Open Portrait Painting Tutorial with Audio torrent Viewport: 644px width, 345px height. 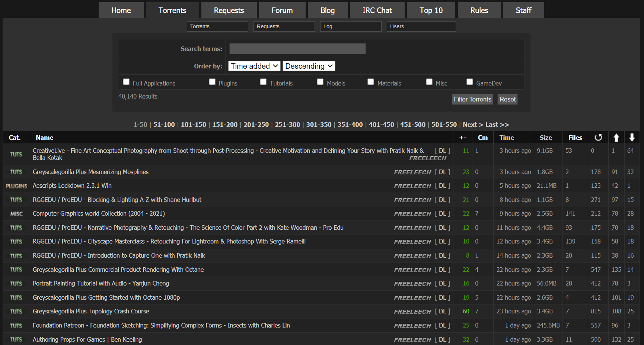click(x=101, y=283)
